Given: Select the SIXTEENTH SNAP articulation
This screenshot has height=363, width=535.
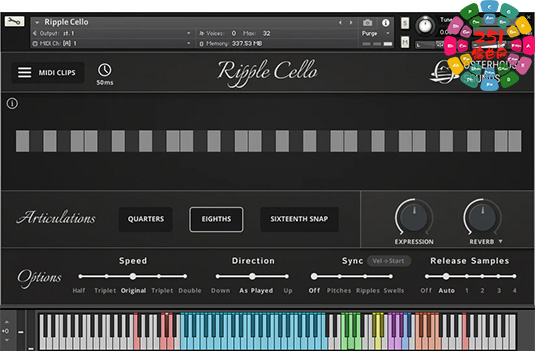Looking at the screenshot, I should (299, 219).
